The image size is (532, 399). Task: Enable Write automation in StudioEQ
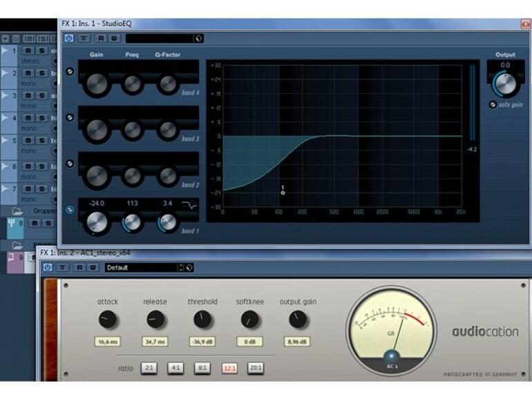114,38
